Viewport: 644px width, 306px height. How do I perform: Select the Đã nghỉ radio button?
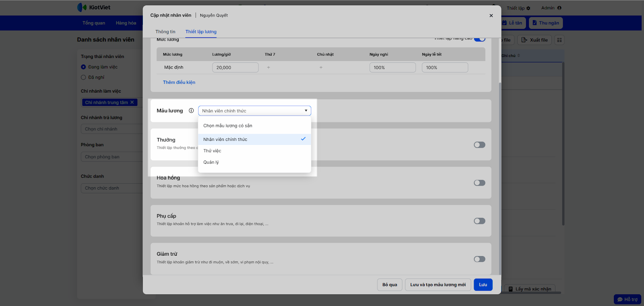click(84, 77)
